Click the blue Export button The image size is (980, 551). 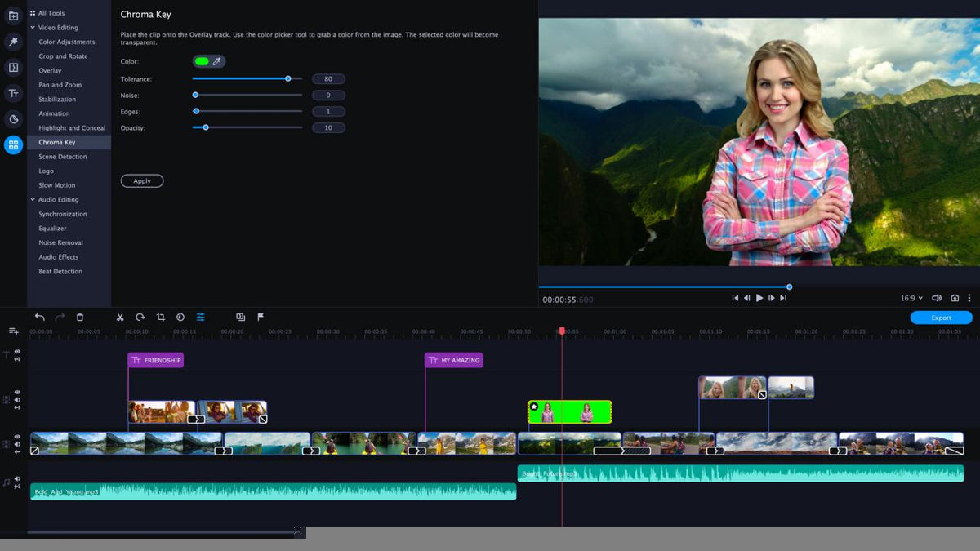[x=942, y=318]
